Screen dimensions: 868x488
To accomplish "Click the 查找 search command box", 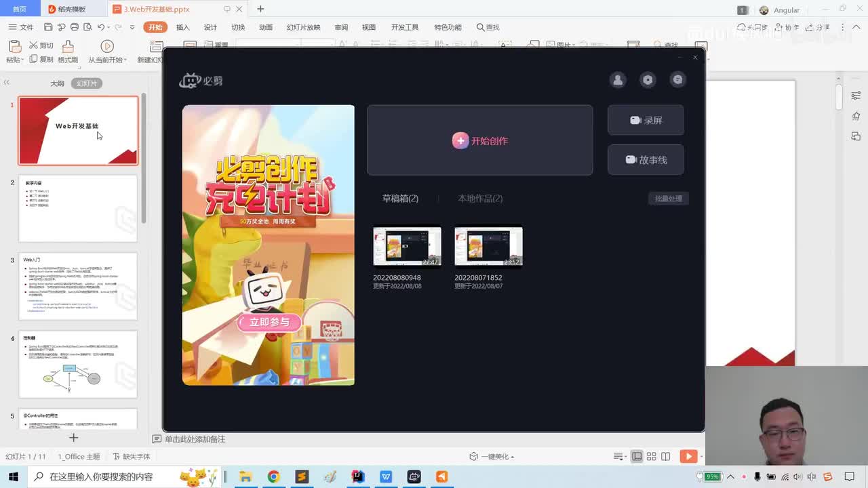I will pyautogui.click(x=488, y=27).
